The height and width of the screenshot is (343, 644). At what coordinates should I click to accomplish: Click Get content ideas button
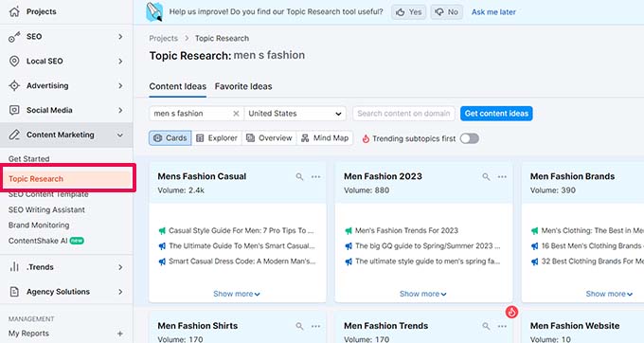(496, 114)
